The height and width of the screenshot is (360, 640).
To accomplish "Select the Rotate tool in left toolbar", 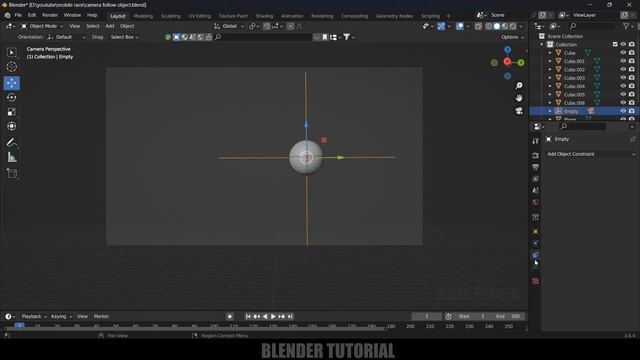I will pyautogui.click(x=11, y=98).
